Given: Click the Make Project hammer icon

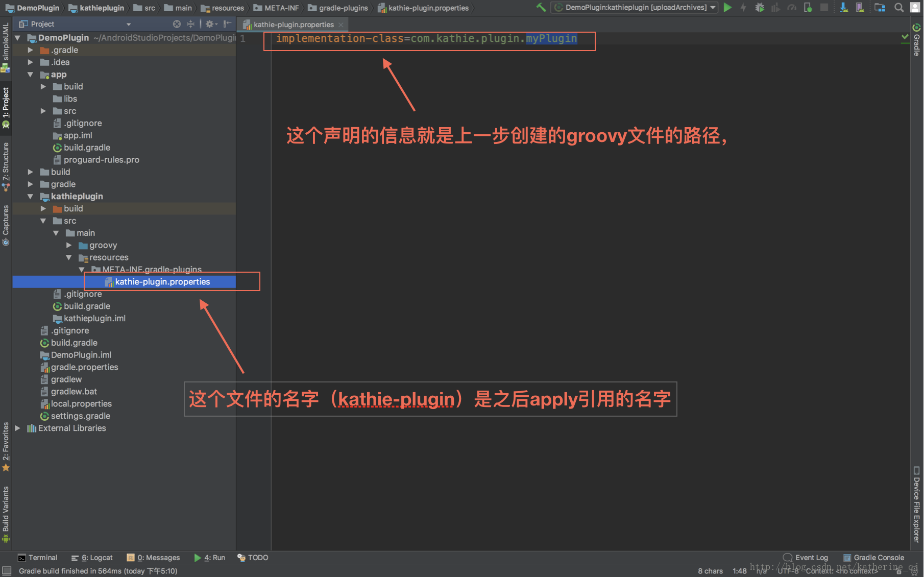Looking at the screenshot, I should click(541, 7).
